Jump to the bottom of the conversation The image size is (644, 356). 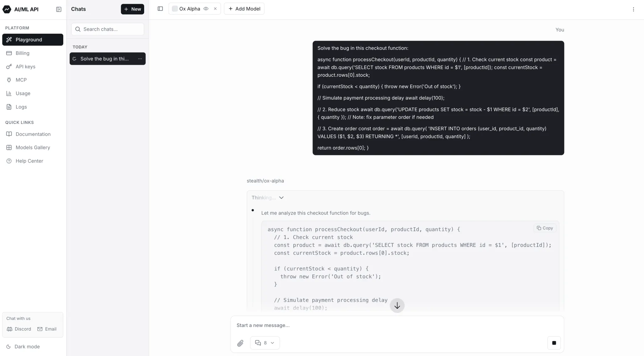pyautogui.click(x=397, y=306)
